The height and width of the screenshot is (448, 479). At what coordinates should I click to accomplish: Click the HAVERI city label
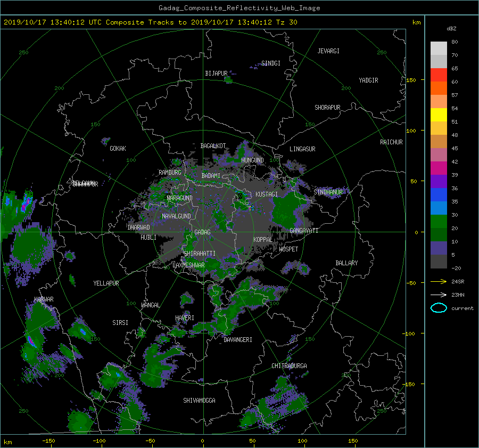[x=185, y=318]
